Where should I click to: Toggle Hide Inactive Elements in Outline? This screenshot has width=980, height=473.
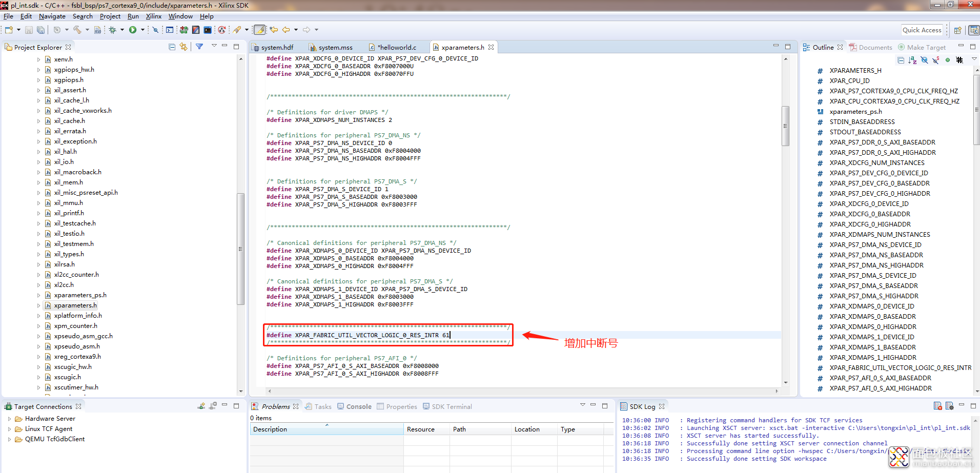(x=959, y=60)
